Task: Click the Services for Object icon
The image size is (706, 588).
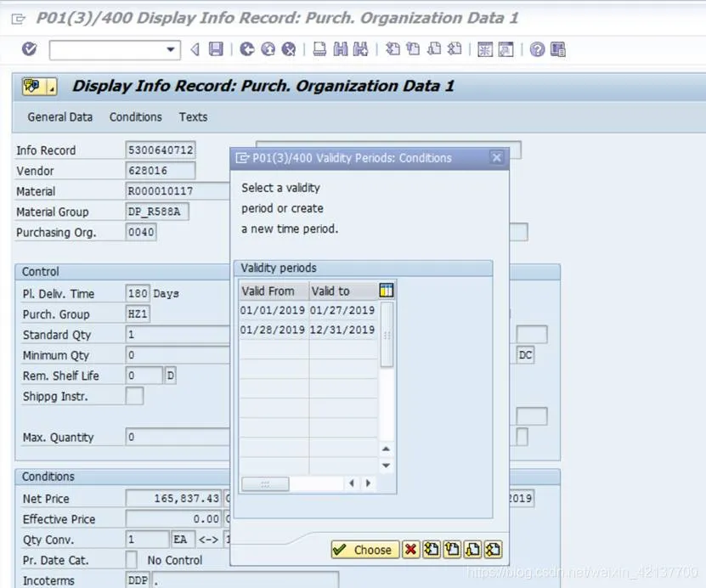Action: 33,86
